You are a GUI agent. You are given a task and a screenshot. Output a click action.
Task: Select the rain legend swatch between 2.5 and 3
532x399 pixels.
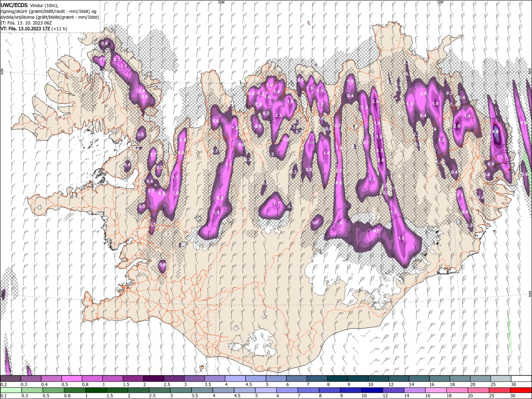tap(159, 390)
